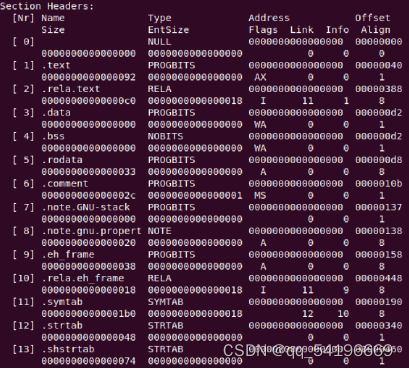Select offset '00000448' of .rela.eh_frame
Screen dimensions: 409x369
coord(379,278)
